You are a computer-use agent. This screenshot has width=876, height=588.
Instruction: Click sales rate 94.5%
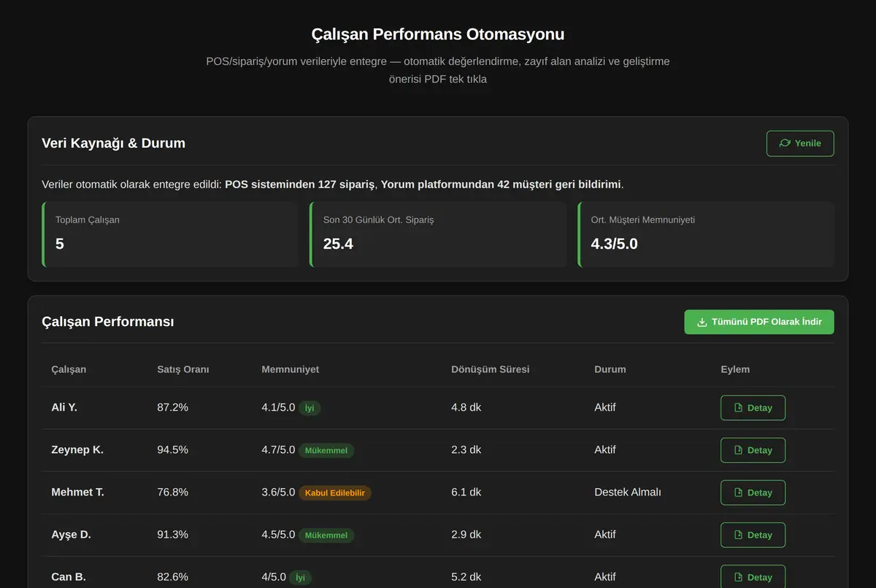pyautogui.click(x=172, y=449)
